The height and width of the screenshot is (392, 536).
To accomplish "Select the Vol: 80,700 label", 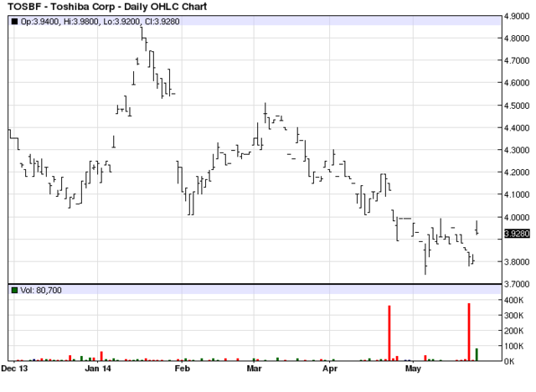I will click(x=41, y=290).
